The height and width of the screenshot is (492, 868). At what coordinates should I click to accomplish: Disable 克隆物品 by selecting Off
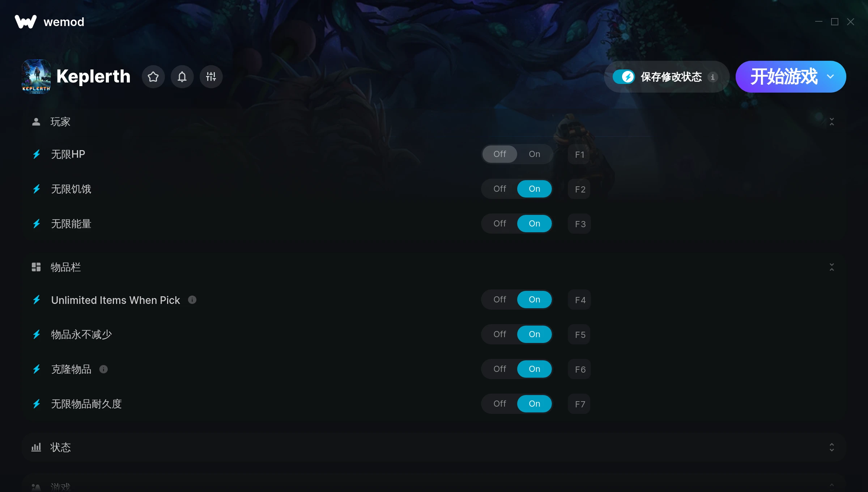click(x=499, y=369)
